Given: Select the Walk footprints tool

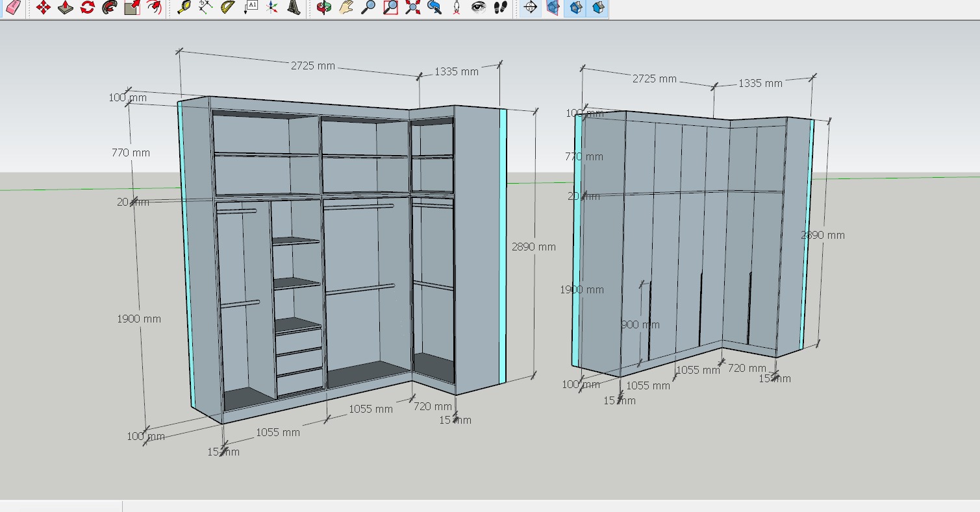Looking at the screenshot, I should (x=500, y=7).
